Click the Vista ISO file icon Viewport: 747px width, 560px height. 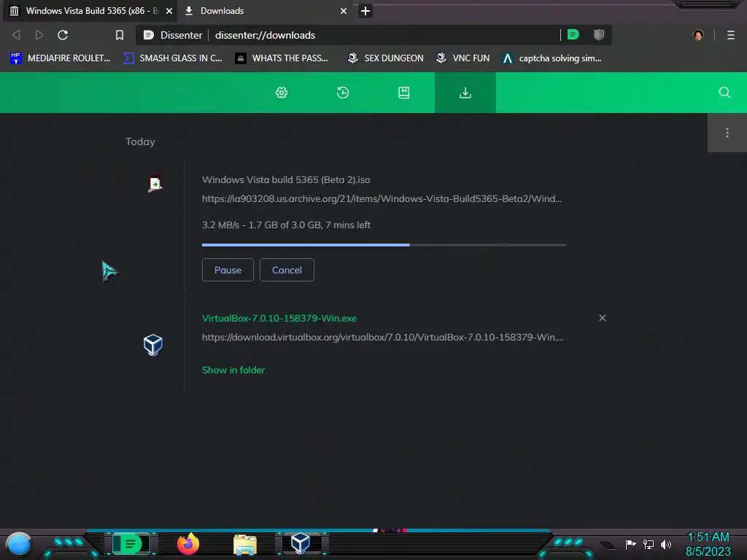(155, 184)
